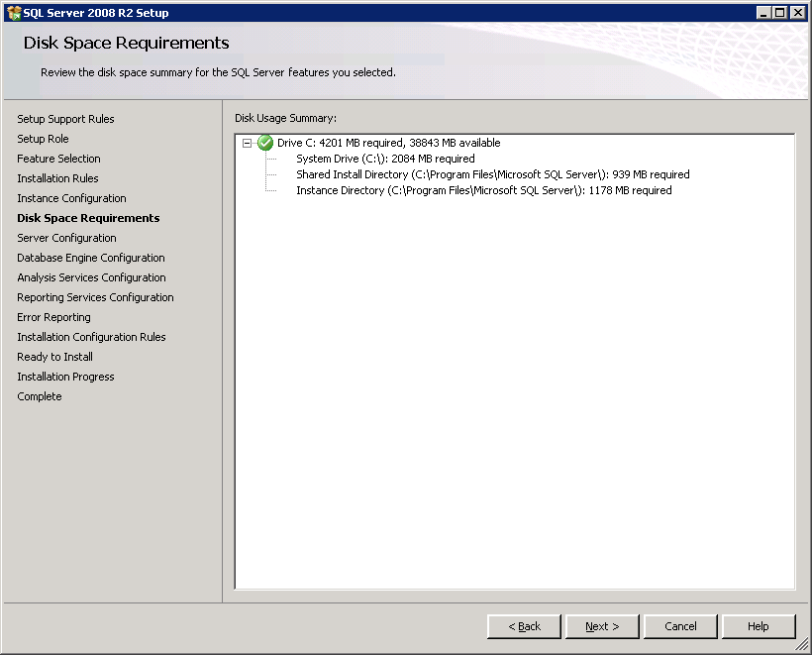Select the Instance Configuration step

72,198
